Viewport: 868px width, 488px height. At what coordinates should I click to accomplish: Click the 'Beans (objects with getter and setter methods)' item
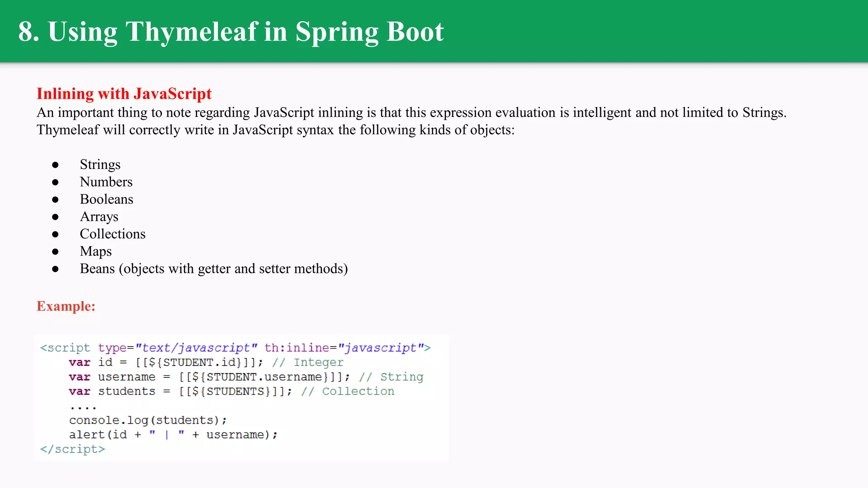[x=214, y=269]
